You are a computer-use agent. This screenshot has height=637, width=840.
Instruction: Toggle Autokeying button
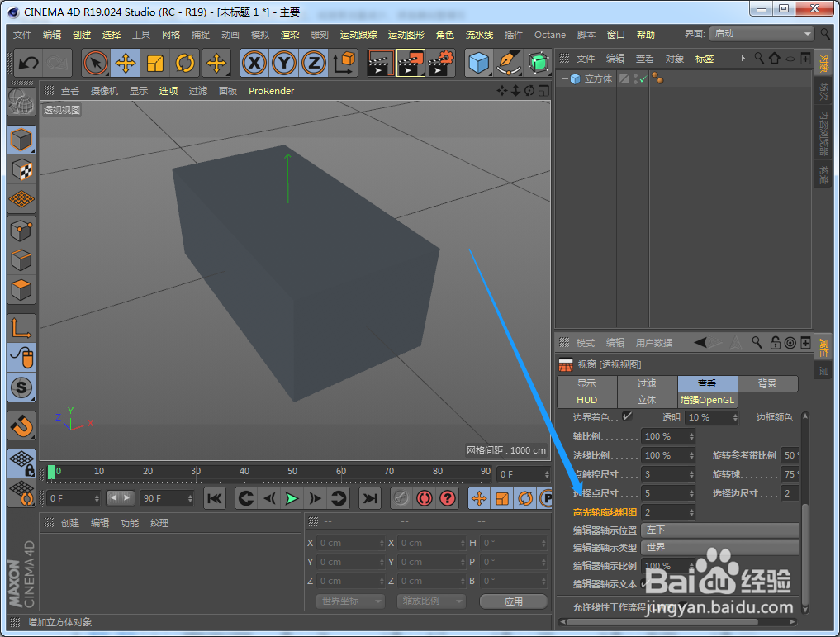click(x=425, y=499)
